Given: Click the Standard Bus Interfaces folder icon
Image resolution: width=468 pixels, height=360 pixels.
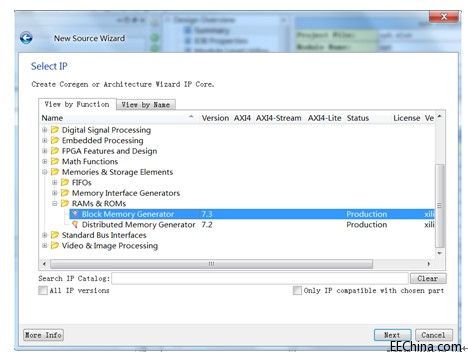Looking at the screenshot, I should click(55, 235).
